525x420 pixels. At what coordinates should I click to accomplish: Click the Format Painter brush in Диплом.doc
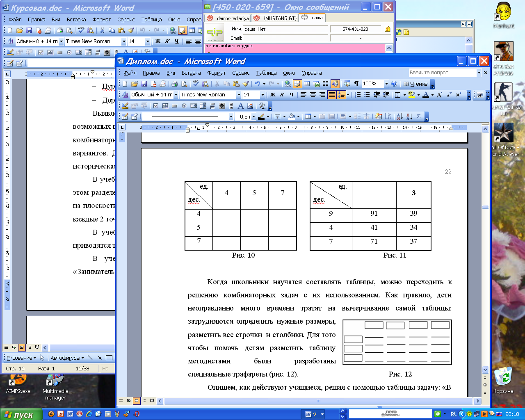246,84
